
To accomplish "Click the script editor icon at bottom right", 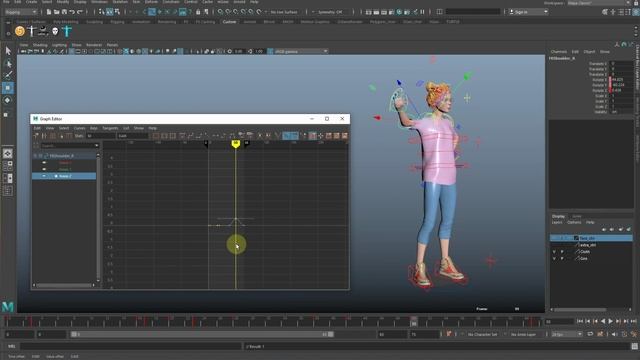I will click(634, 346).
